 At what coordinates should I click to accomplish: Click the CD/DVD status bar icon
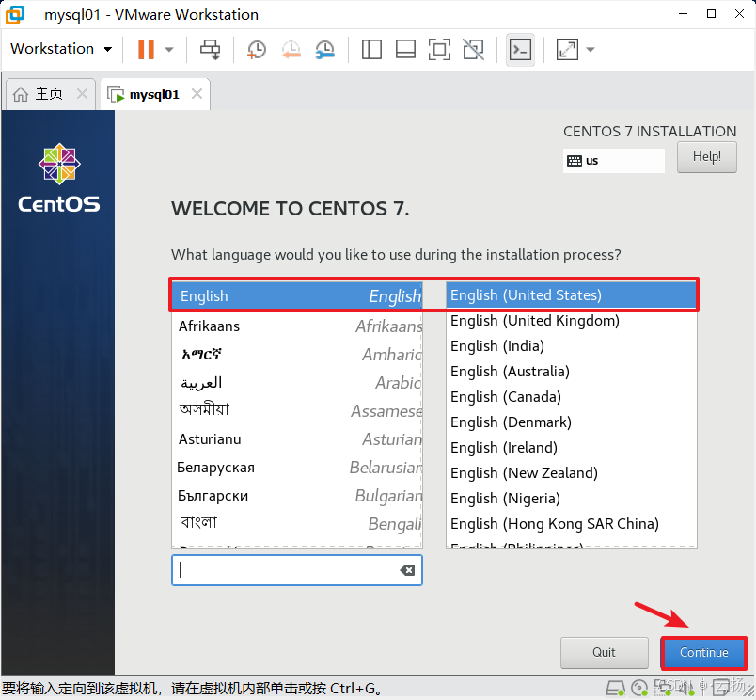point(639,688)
